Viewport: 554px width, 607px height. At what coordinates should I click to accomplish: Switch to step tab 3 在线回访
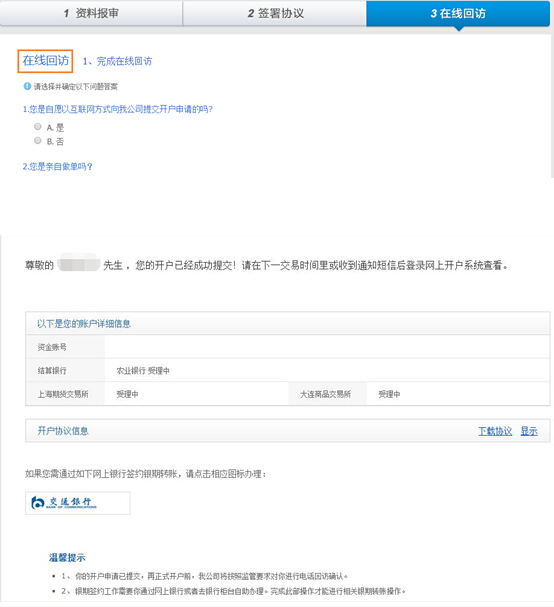pos(458,14)
